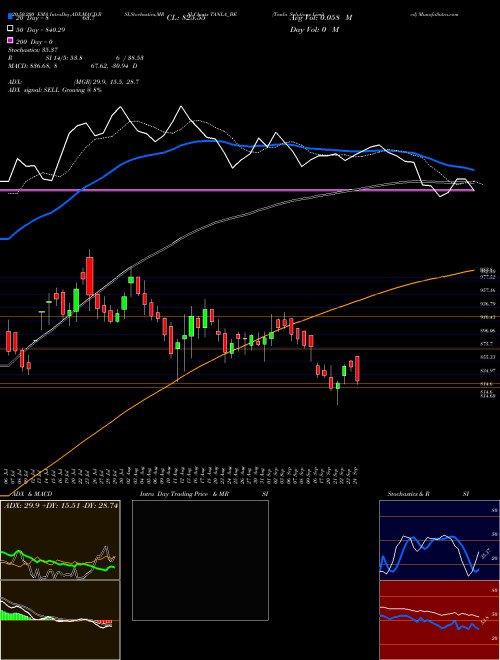
Task: Open the MACD histogram panel
Action: (60, 620)
